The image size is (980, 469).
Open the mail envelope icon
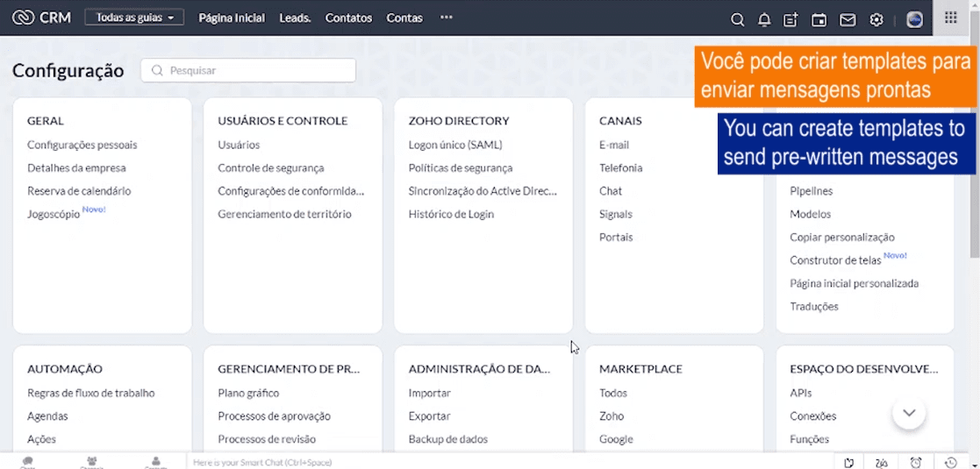coord(848,19)
